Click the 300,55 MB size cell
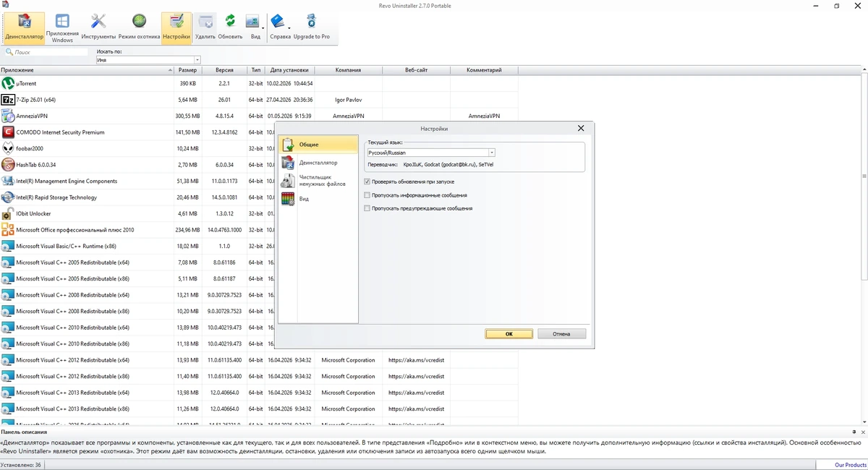Screen dimensions: 868x470 tap(187, 116)
